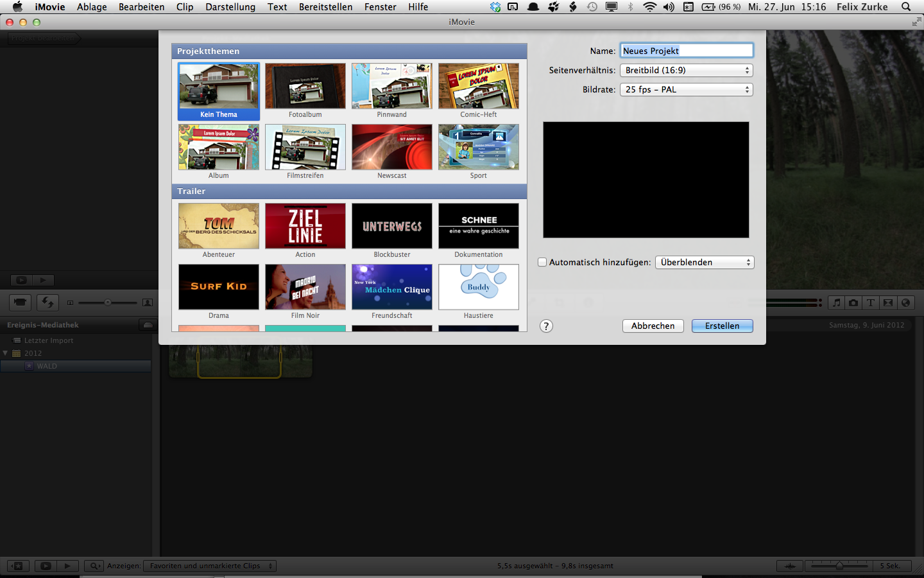Open Spotlight search in the menu bar
924x578 pixels.
(x=906, y=7)
